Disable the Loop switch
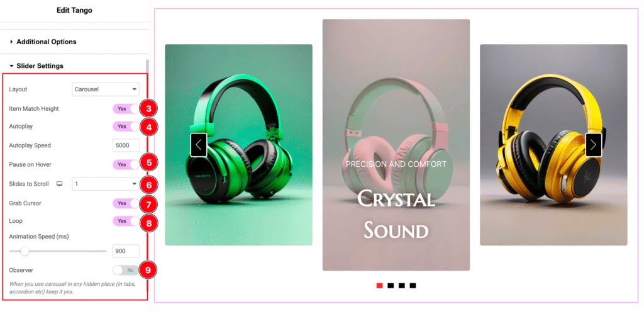 126,221
